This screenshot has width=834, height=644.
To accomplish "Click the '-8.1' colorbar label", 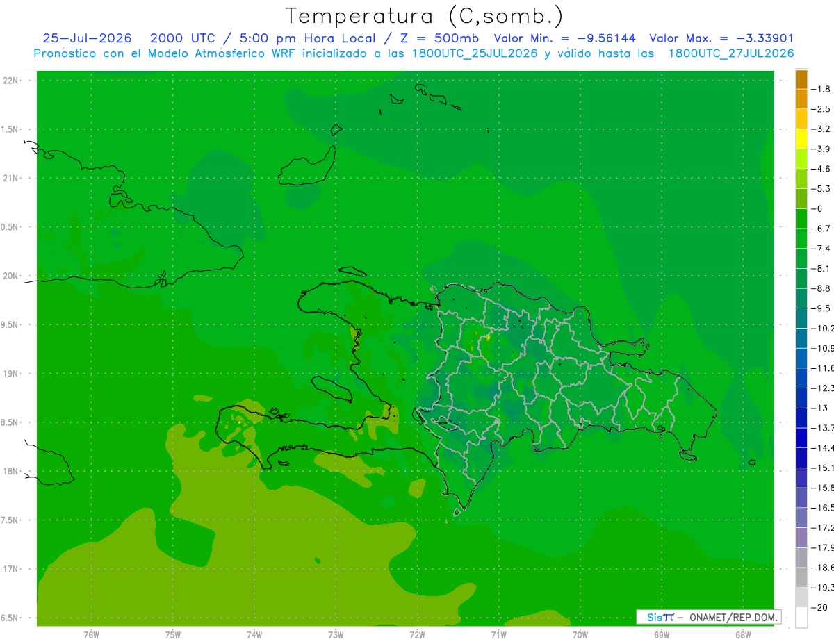I will coord(821,269).
